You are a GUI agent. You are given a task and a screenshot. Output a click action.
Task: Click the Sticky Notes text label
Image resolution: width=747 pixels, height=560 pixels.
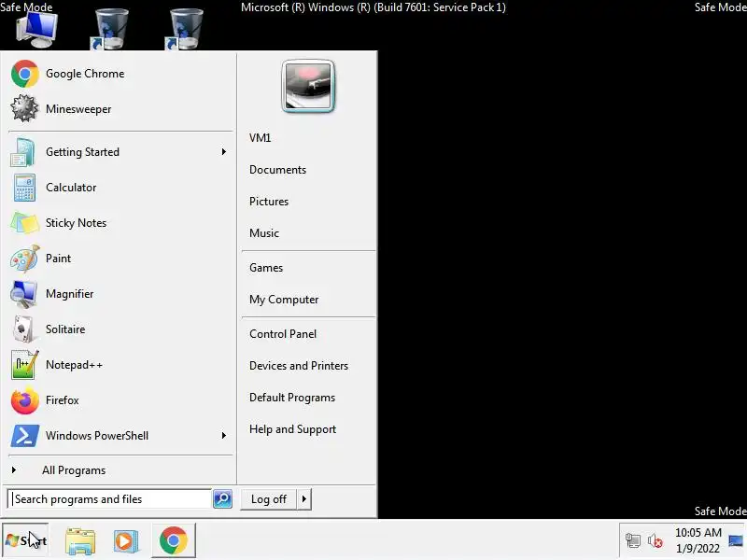[x=77, y=223]
